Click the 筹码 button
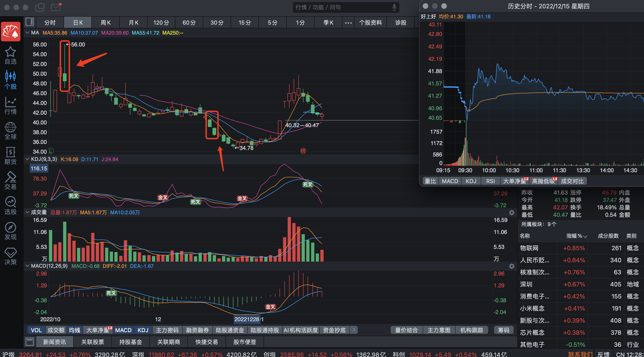This screenshot has height=357, width=644. tap(503, 330)
